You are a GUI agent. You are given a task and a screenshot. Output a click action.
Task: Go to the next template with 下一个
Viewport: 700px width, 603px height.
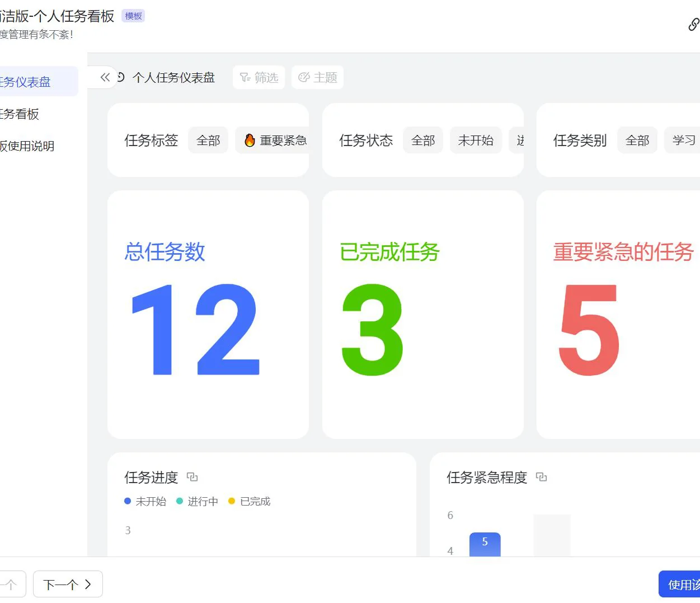(x=68, y=585)
